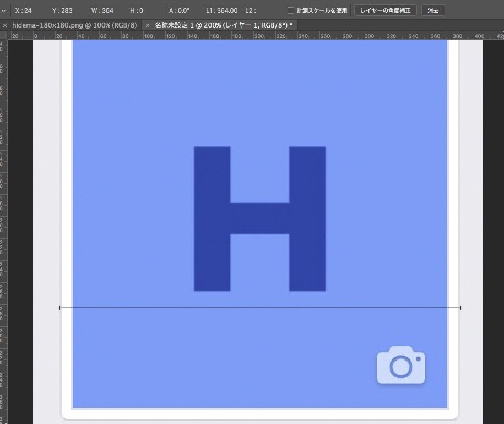Click the 消去 button

pos(433,10)
